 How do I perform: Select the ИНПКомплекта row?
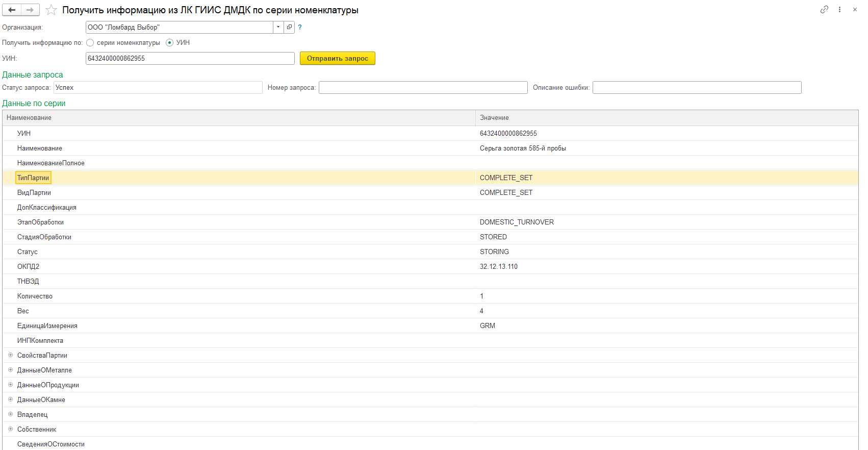click(x=430, y=340)
